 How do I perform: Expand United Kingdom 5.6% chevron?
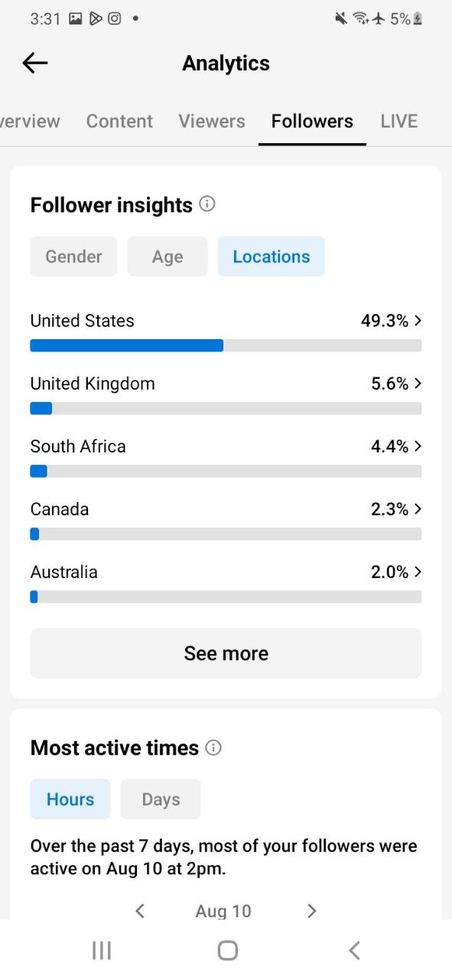click(x=418, y=384)
